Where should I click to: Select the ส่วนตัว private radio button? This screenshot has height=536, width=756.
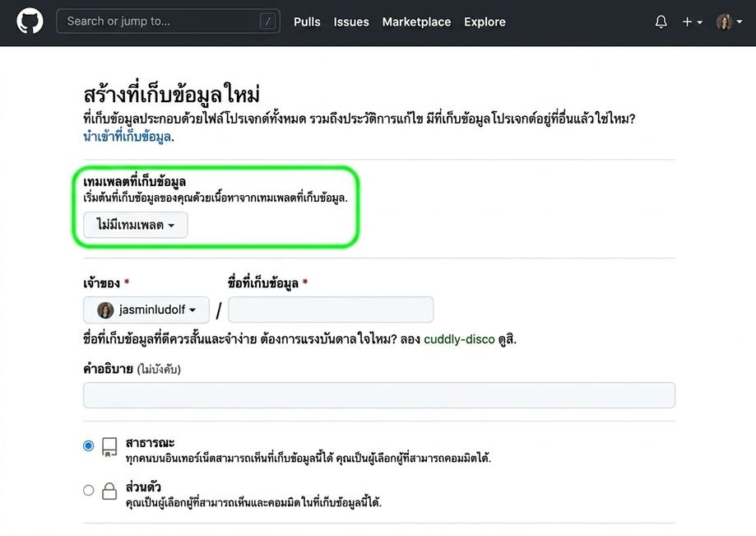pos(88,490)
